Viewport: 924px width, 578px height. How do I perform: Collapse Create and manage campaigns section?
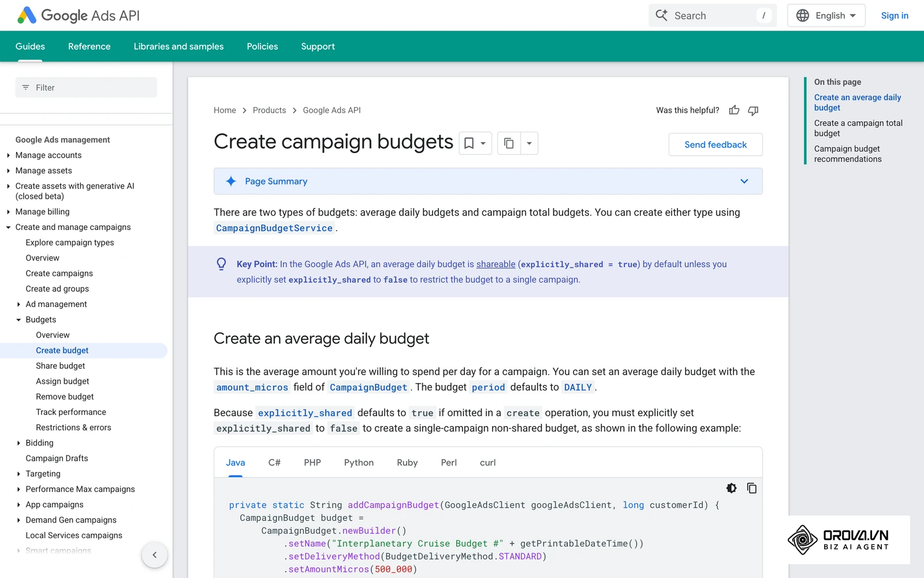[x=8, y=228]
